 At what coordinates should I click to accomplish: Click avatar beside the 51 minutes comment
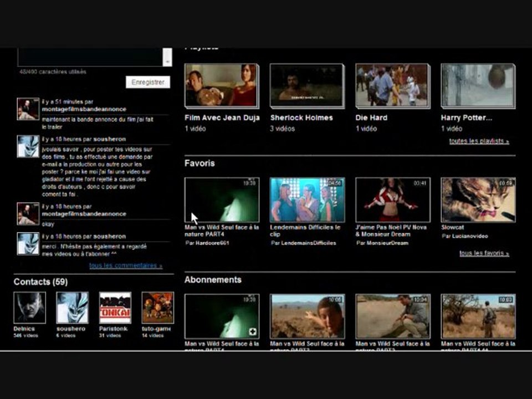tap(28, 109)
